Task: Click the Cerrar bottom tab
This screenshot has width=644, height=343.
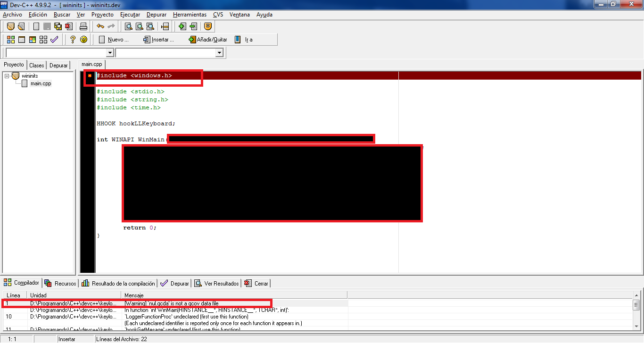Action: click(256, 284)
